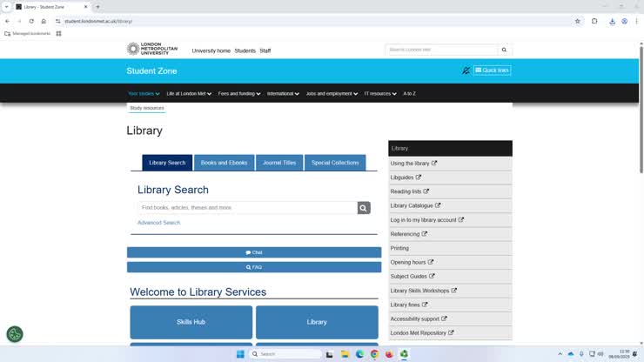Click the Search London Met field
Viewport: 644px width, 362px height.
coord(441,50)
